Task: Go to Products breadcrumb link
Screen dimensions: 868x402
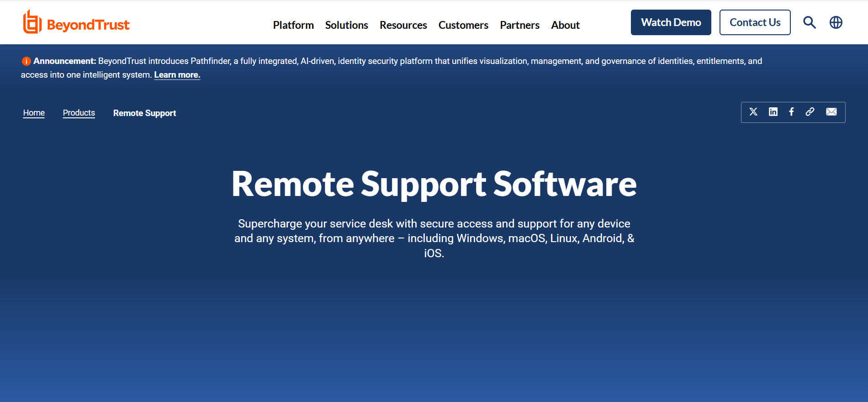Action: 79,113
